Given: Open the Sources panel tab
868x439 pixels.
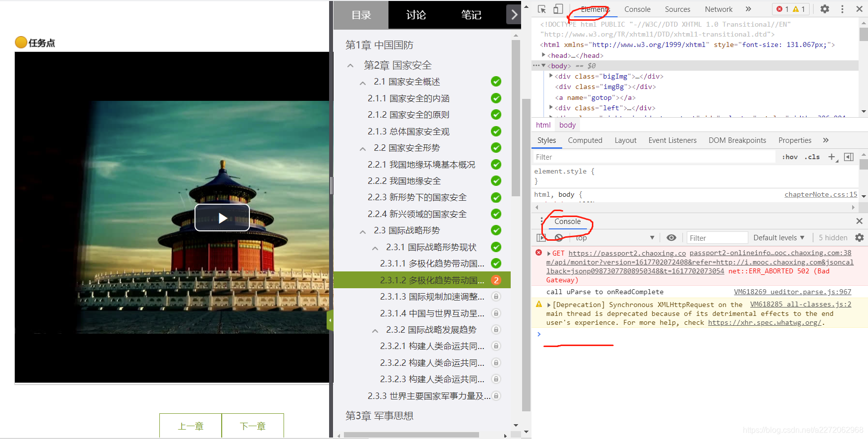Looking at the screenshot, I should [x=677, y=9].
